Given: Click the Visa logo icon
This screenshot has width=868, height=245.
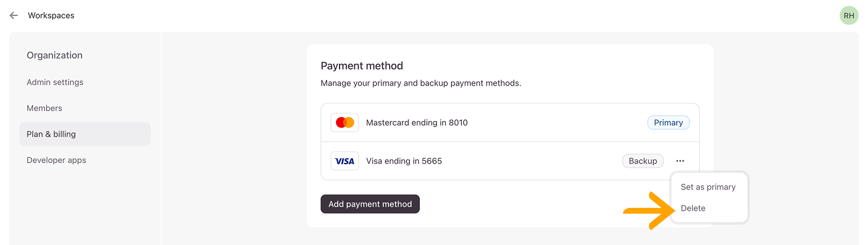Looking at the screenshot, I should (345, 161).
